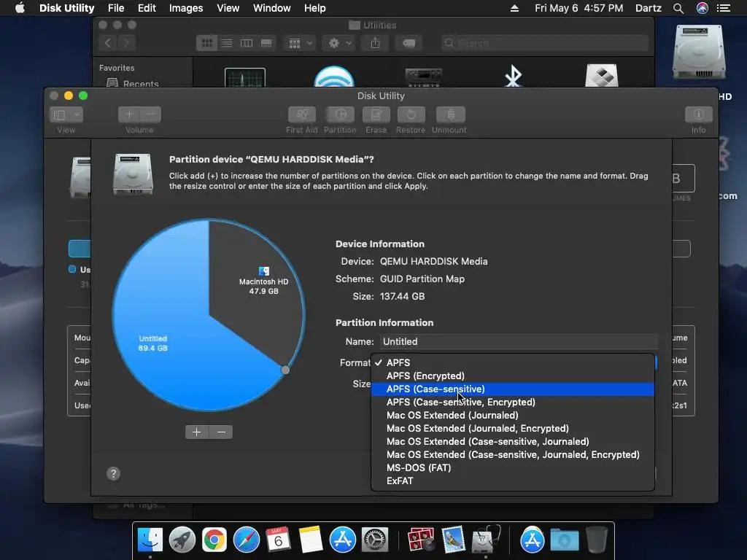Screen dimensions: 747x560
Task: Choose Mac OS Extended (Journaled) option
Action: (513, 415)
